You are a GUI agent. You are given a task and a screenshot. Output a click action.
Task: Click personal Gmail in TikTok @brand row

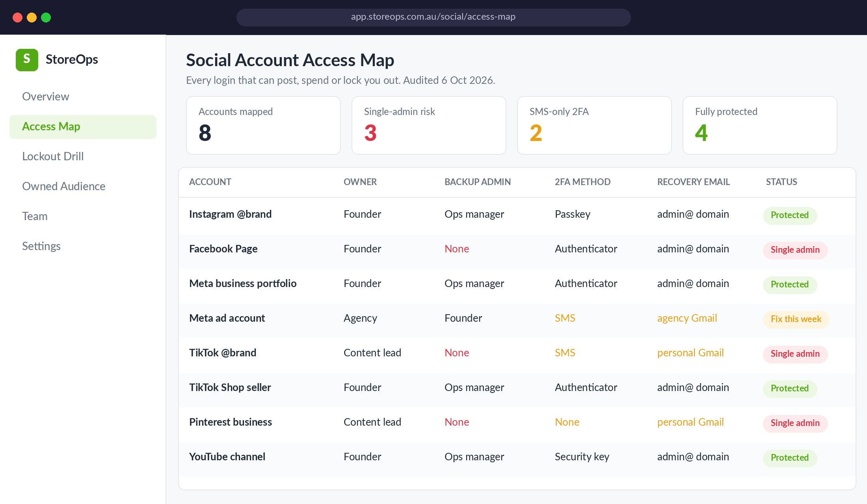690,353
